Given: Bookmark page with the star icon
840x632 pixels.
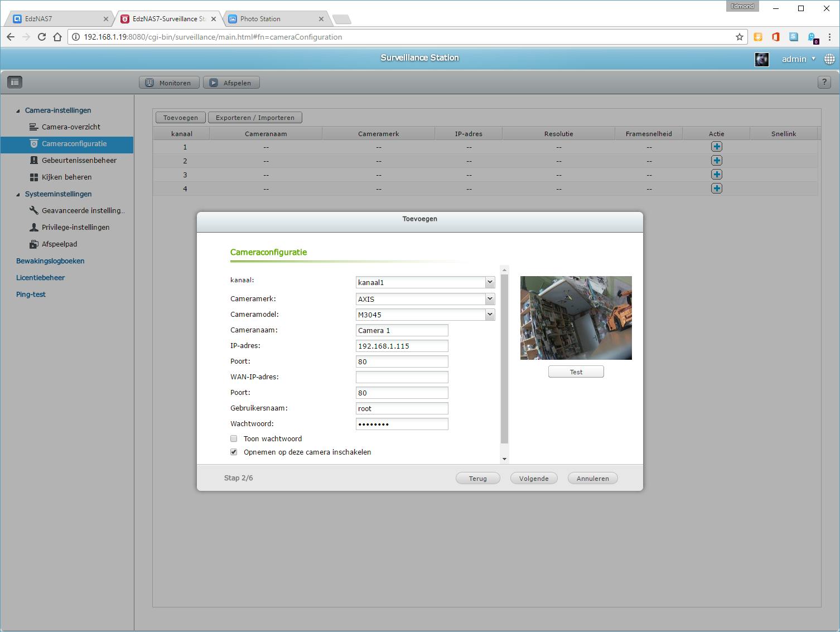Looking at the screenshot, I should 739,37.
